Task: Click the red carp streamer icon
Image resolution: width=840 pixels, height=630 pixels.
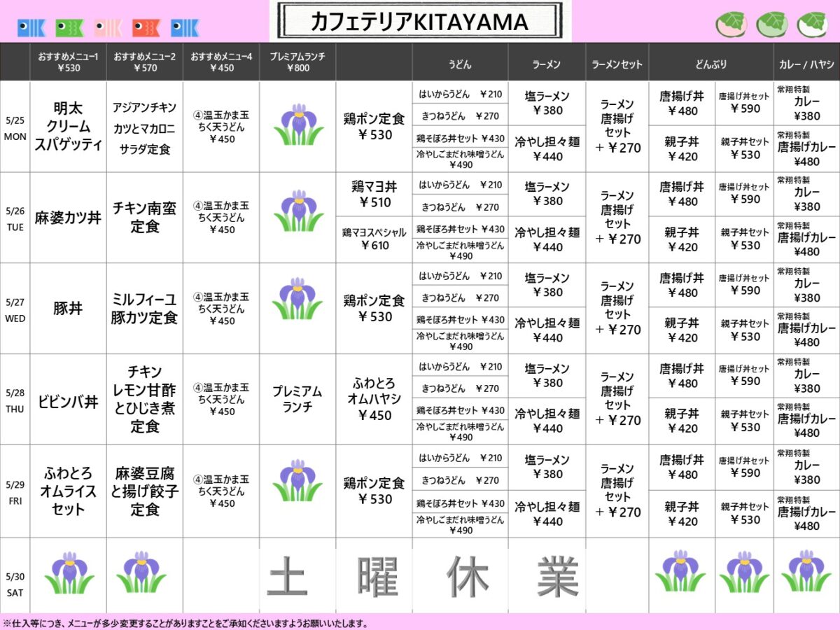Action: [146, 27]
